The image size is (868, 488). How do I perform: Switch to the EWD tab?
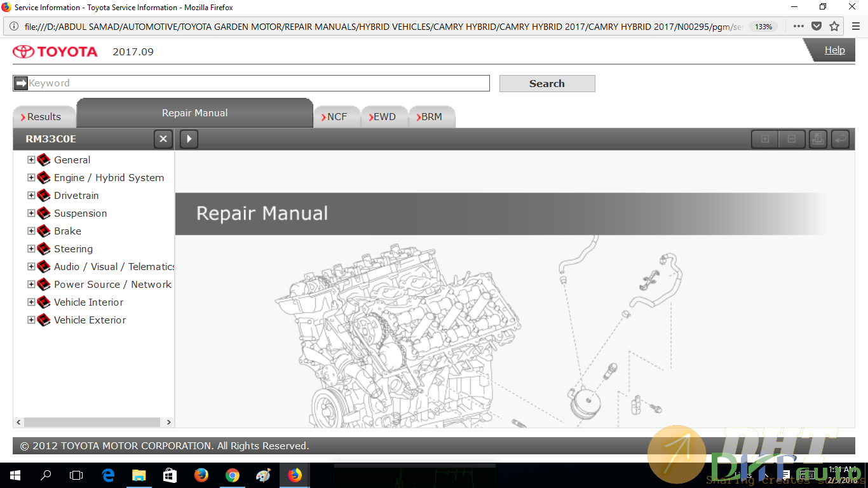pos(384,117)
